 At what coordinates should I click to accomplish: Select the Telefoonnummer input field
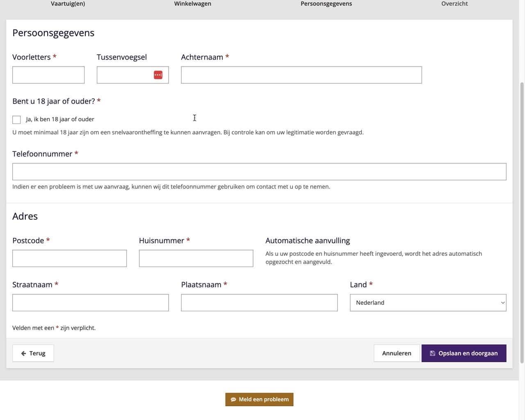pos(259,172)
